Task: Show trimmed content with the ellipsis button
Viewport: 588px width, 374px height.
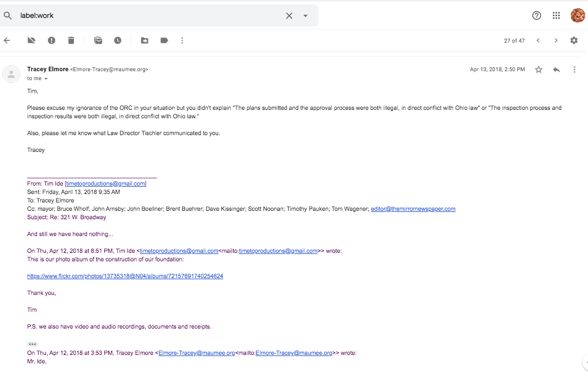Action: 33,344
